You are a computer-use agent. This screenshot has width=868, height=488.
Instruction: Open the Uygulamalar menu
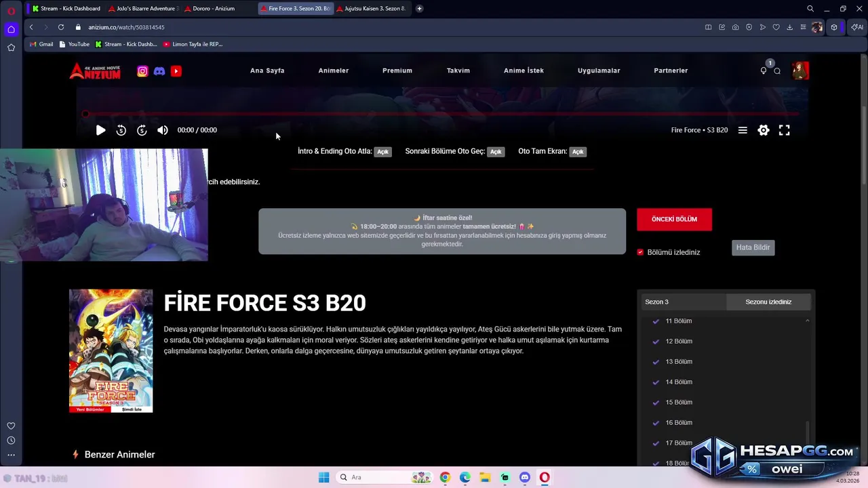tap(599, 70)
